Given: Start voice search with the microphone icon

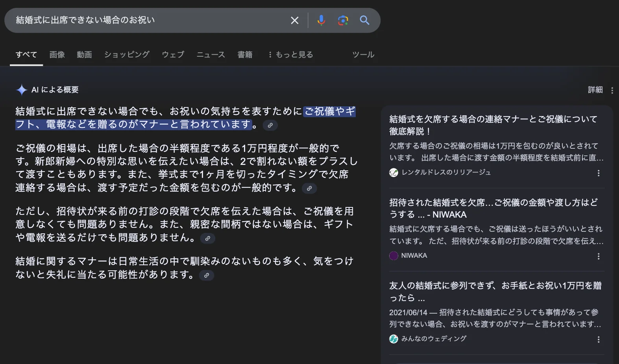Looking at the screenshot, I should [321, 20].
